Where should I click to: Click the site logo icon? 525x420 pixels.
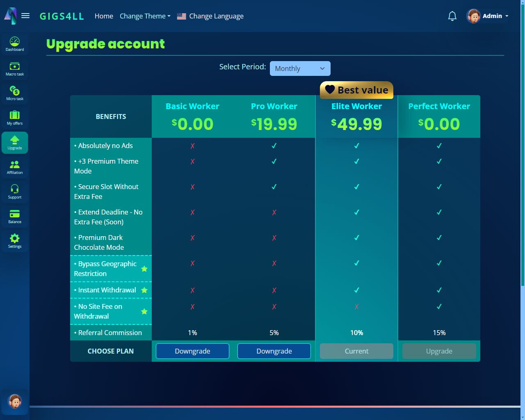click(10, 16)
